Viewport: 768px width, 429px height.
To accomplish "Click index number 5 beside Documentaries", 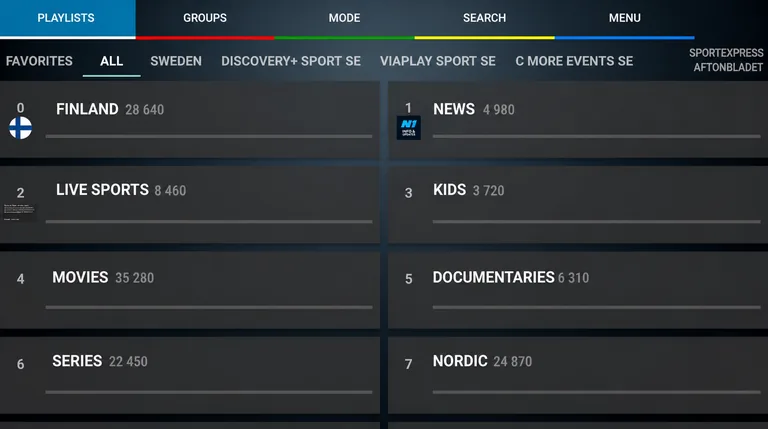I will click(408, 279).
